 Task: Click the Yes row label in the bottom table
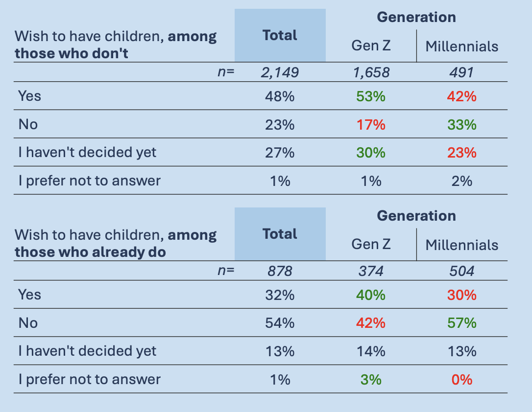(29, 295)
